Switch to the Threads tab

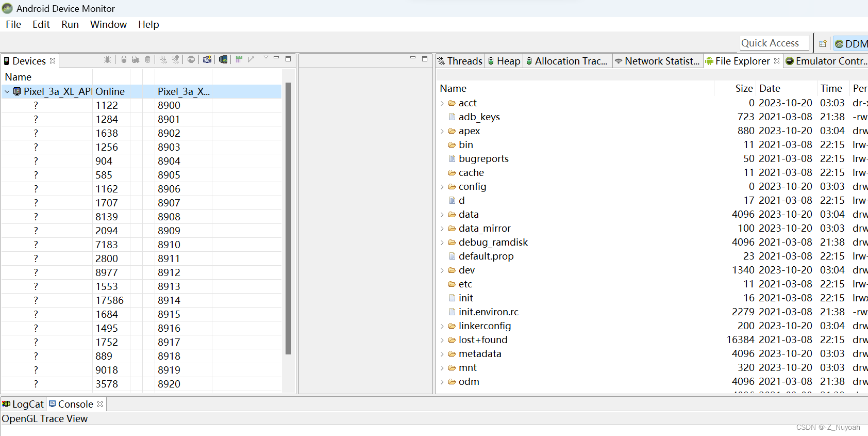click(460, 61)
